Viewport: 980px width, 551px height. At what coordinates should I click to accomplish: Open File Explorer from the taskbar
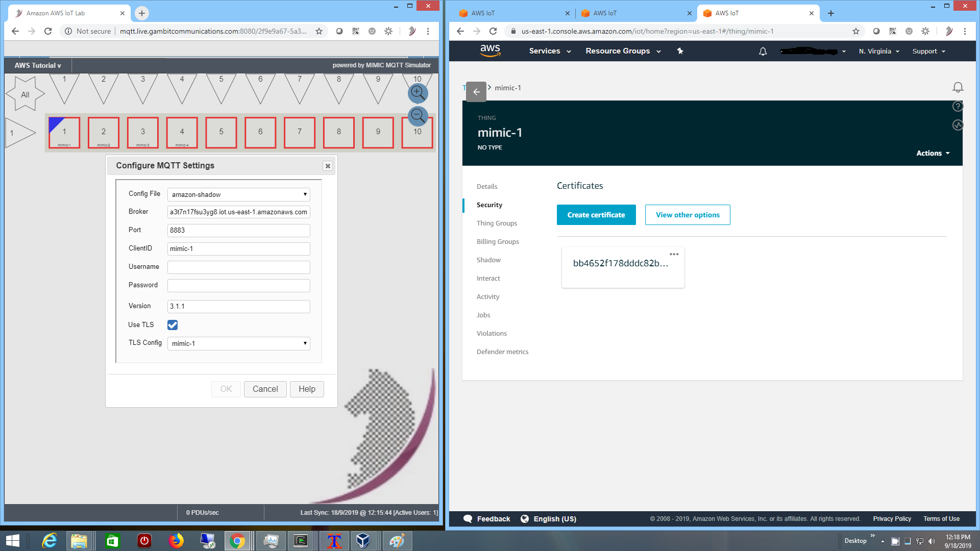(79, 540)
